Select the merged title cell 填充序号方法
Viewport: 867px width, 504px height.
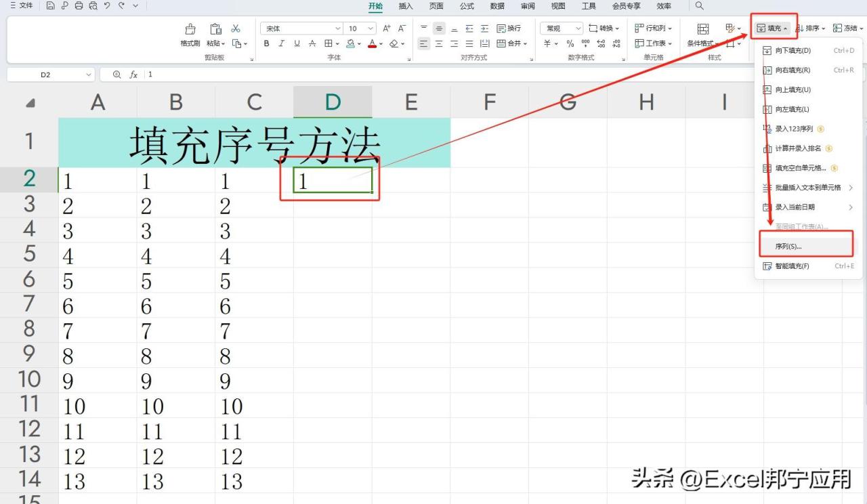tap(254, 142)
